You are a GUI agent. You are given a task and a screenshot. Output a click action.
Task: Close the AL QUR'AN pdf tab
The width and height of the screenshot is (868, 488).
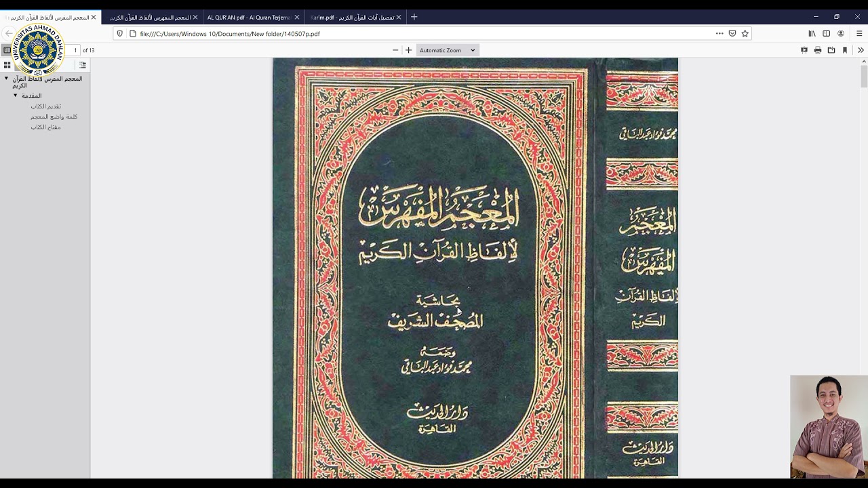296,17
